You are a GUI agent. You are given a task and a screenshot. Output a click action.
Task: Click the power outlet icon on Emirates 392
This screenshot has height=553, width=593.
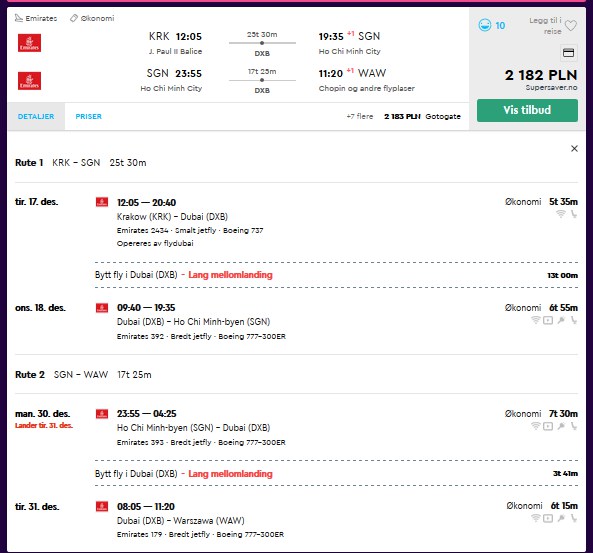[561, 320]
